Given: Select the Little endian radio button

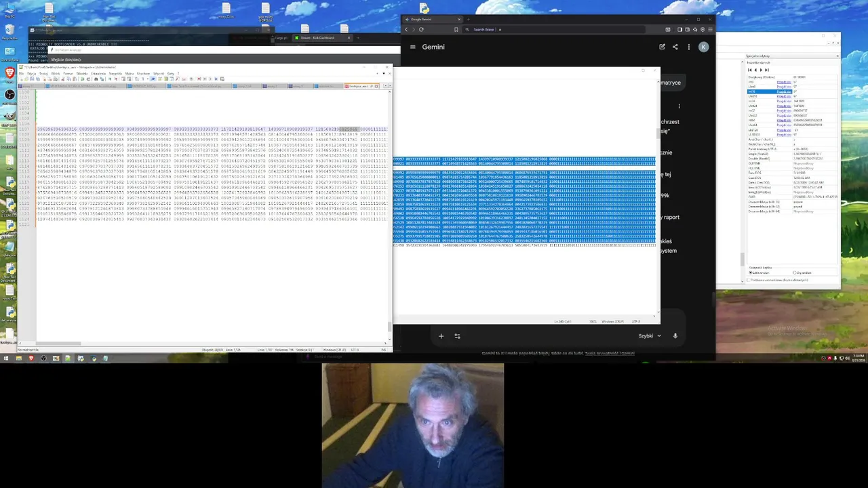Looking at the screenshot, I should tap(750, 272).
